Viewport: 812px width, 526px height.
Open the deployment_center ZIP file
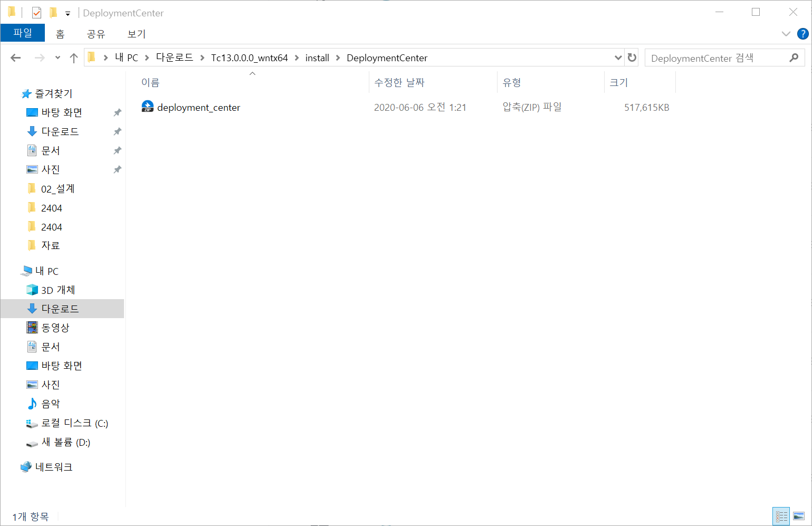(199, 107)
